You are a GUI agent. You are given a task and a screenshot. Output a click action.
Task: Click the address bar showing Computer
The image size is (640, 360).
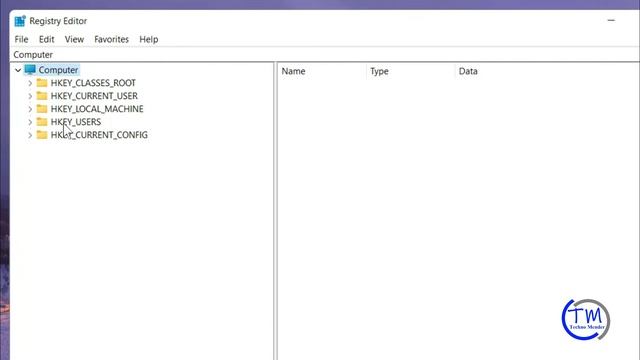click(x=324, y=55)
